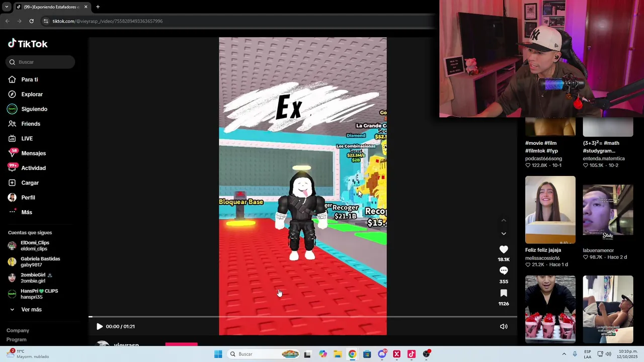Image resolution: width=644 pixels, height=362 pixels.
Task: Open TikTok app from the taskbar
Action: (411, 354)
